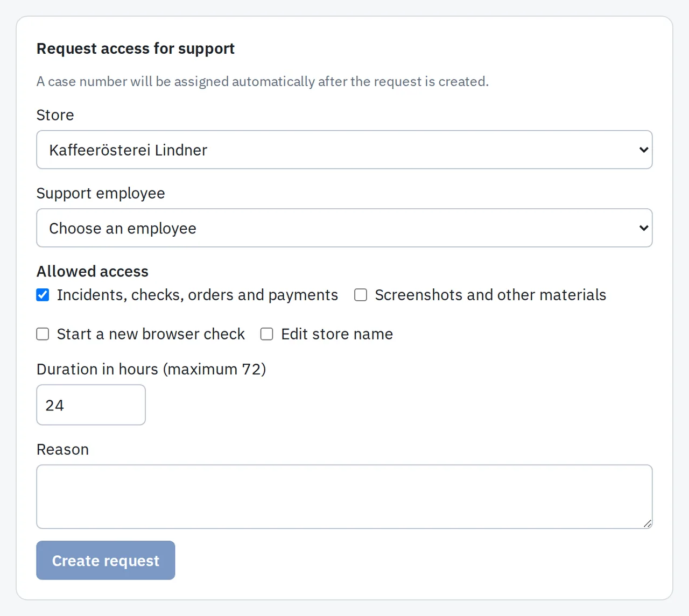The image size is (689, 616).
Task: Click the case number assignment note text
Action: pyautogui.click(x=263, y=81)
